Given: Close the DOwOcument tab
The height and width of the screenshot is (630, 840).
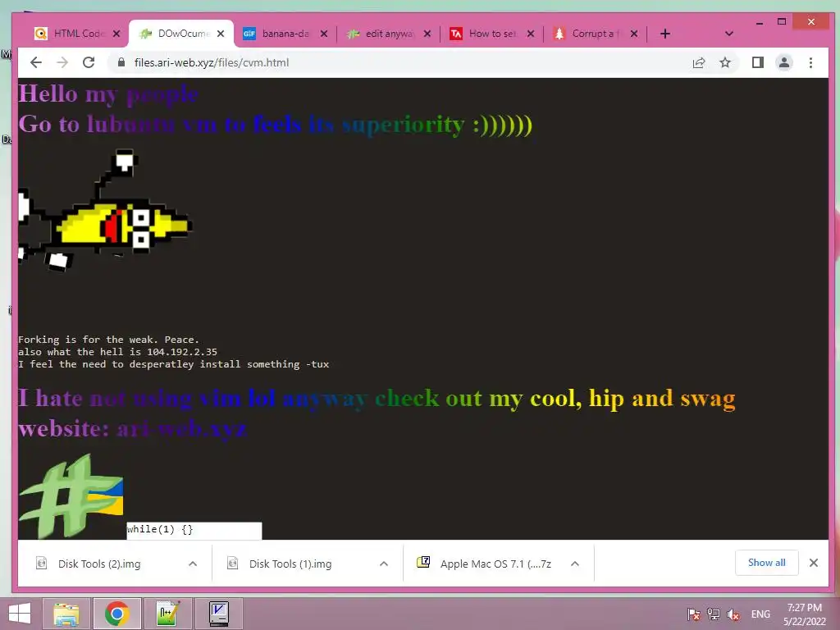Looking at the screenshot, I should click(x=220, y=34).
